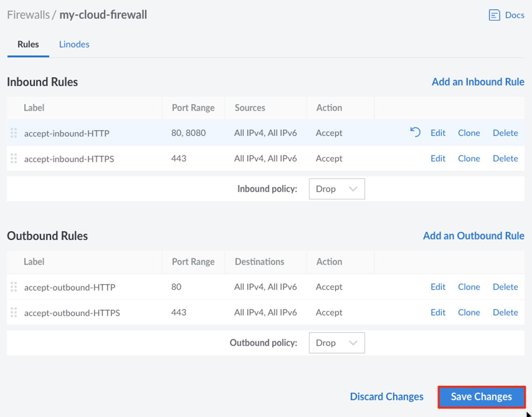Expand the Drop selector beside Outbound policy chevron
532x417 pixels.
click(353, 343)
